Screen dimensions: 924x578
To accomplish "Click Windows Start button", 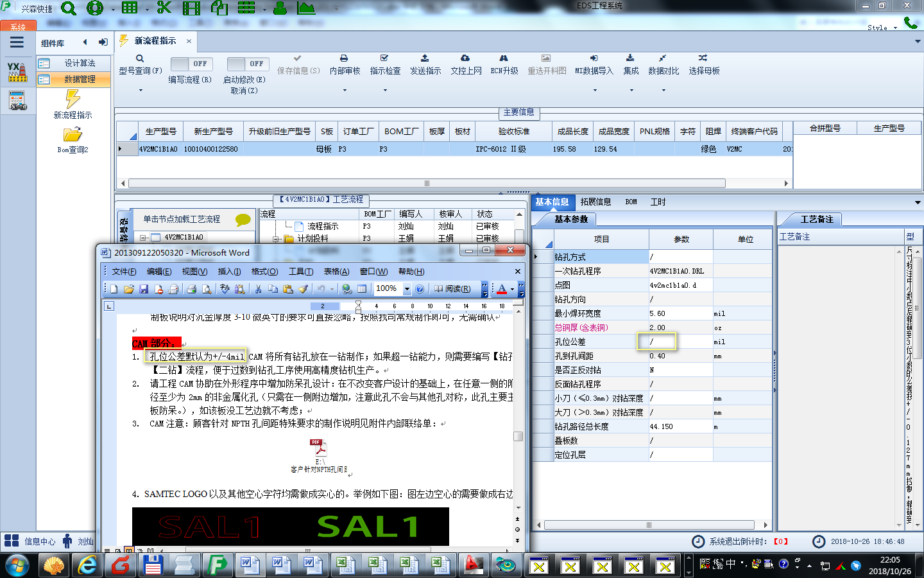I will [x=16, y=565].
